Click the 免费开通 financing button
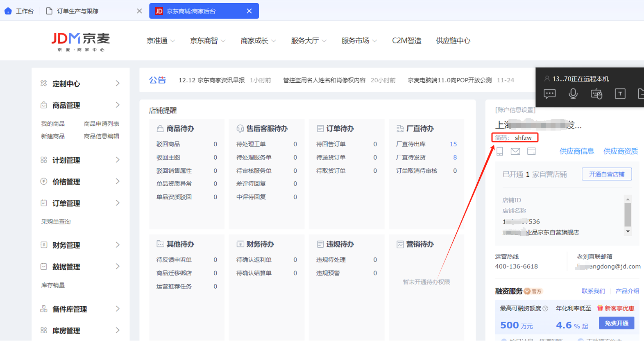Viewport: 644px width, 341px height. pyautogui.click(x=617, y=323)
